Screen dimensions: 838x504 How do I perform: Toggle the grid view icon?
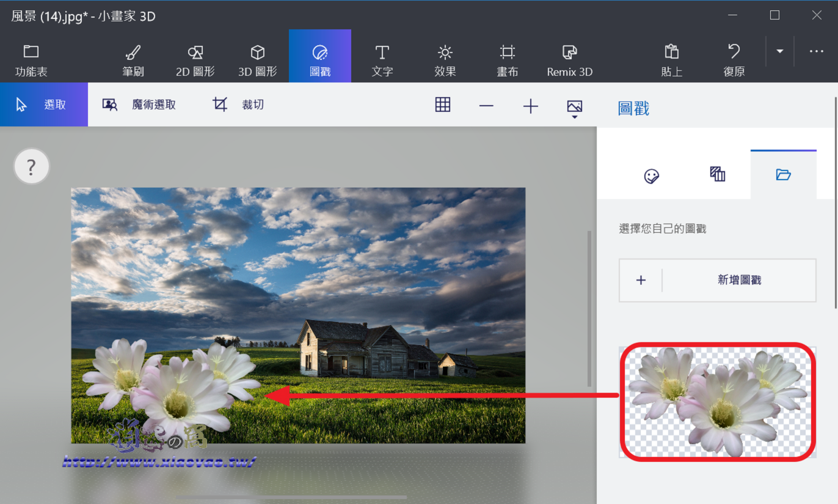[x=443, y=104]
